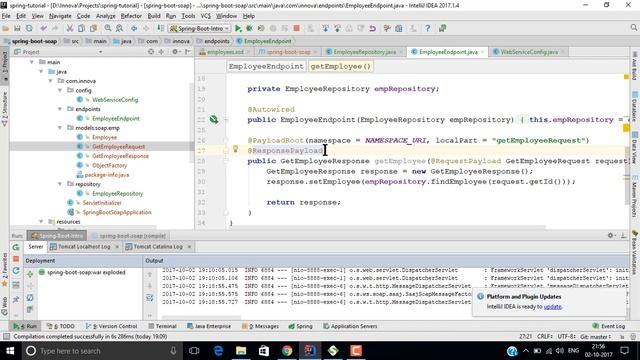This screenshot has width=640, height=360.
Task: Click the Update application icon in Run panel
Action: click(x=16, y=271)
